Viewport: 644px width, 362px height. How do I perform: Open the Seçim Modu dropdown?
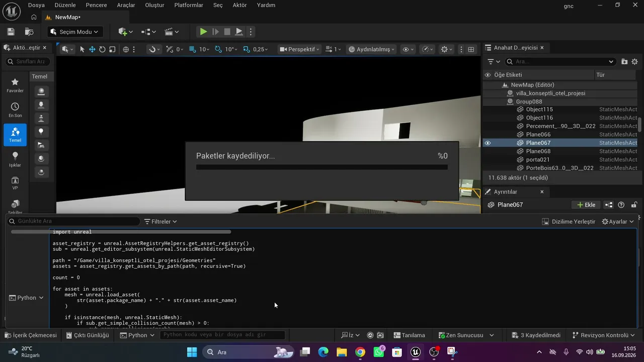pos(75,32)
